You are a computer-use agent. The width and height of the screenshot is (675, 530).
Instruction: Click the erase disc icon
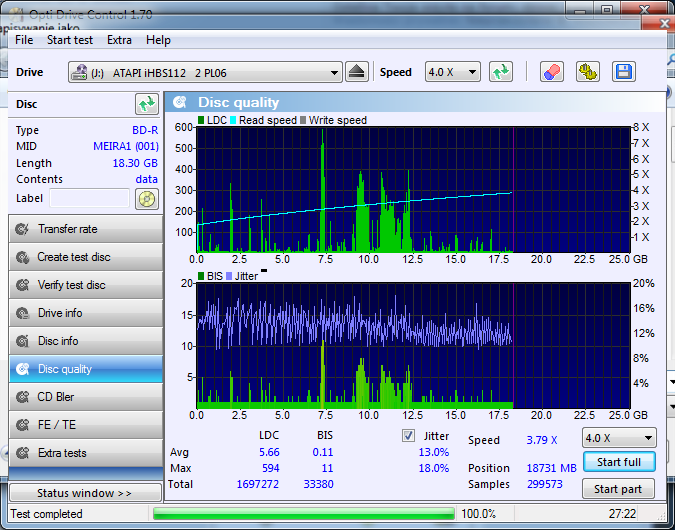552,72
